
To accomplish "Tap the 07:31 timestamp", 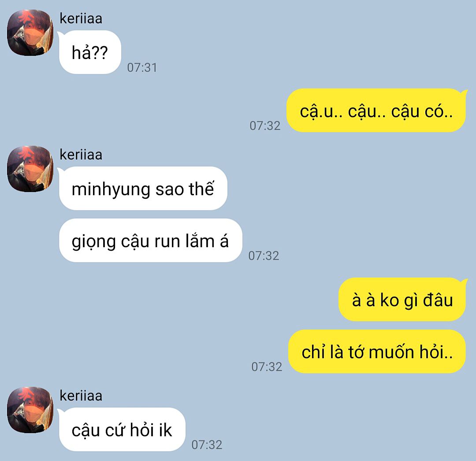I will click(x=142, y=68).
